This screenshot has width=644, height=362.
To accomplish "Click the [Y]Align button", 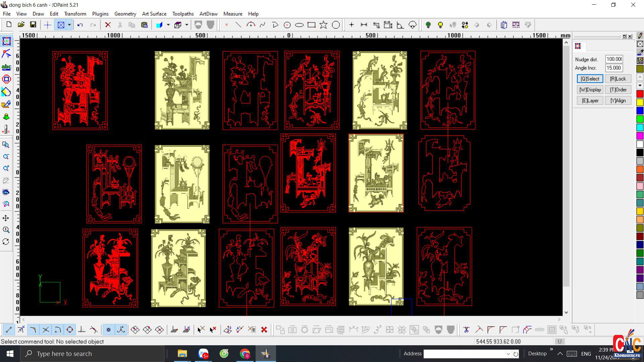I will tap(618, 101).
